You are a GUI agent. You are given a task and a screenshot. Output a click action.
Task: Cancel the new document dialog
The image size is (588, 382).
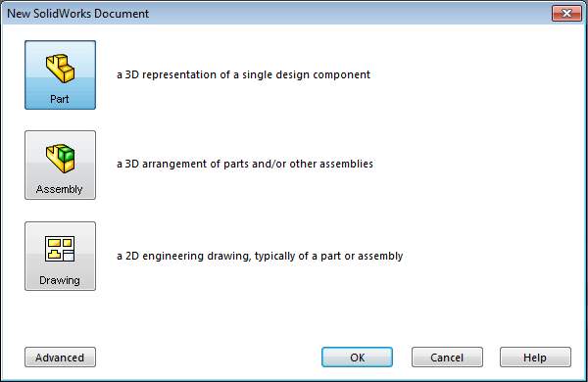click(447, 358)
